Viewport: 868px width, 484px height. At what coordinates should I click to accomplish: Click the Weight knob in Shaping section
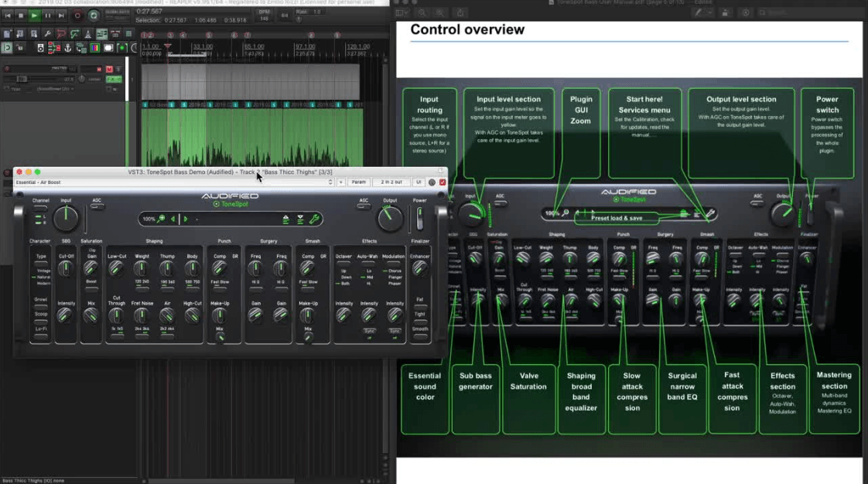(x=141, y=269)
